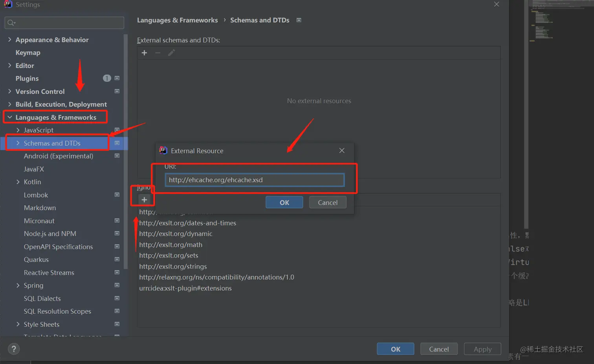
Task: Cancel the External Resource dialog
Action: point(328,203)
